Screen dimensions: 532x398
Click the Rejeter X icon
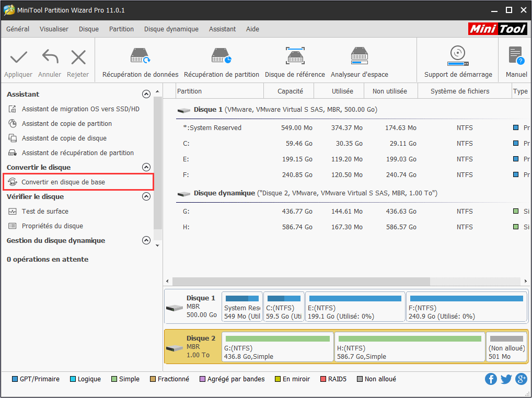pyautogui.click(x=78, y=57)
